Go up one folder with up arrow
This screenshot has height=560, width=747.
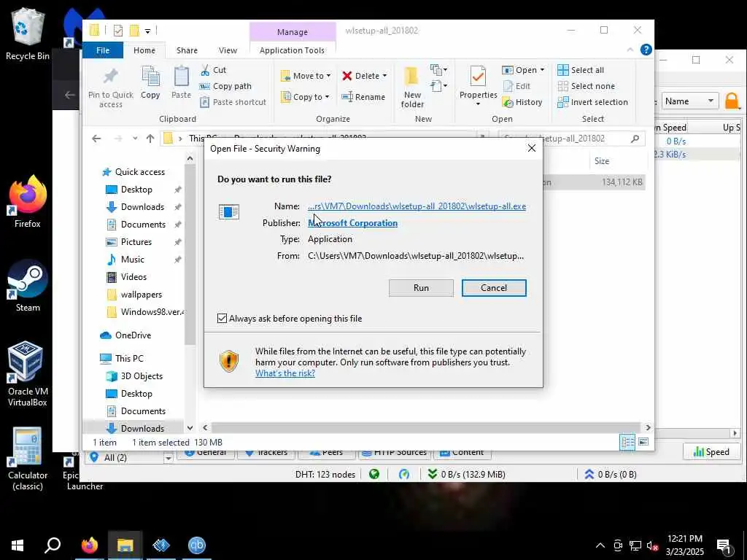coord(150,139)
